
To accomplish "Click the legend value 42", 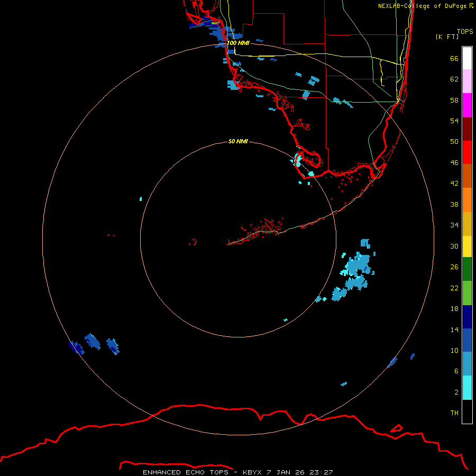I will (x=454, y=183).
